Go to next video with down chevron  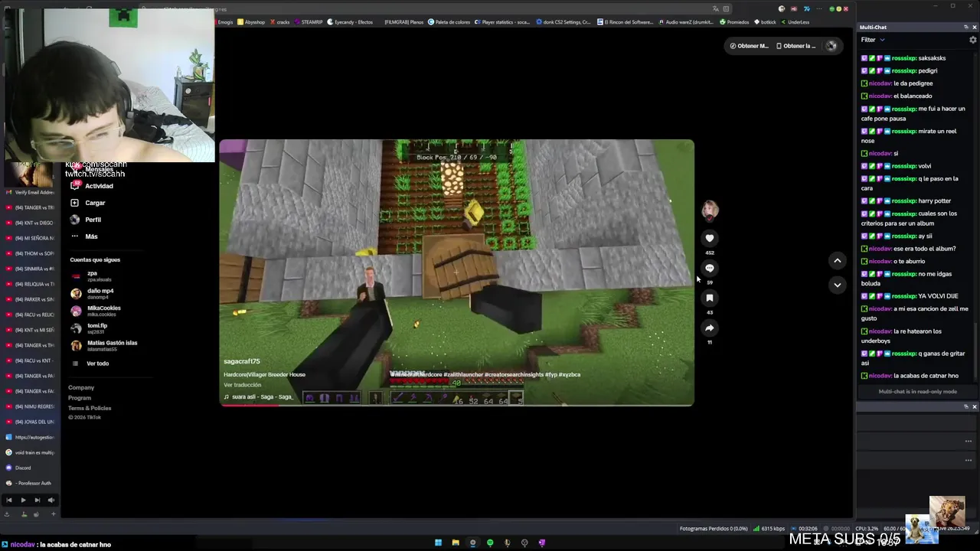pos(837,285)
